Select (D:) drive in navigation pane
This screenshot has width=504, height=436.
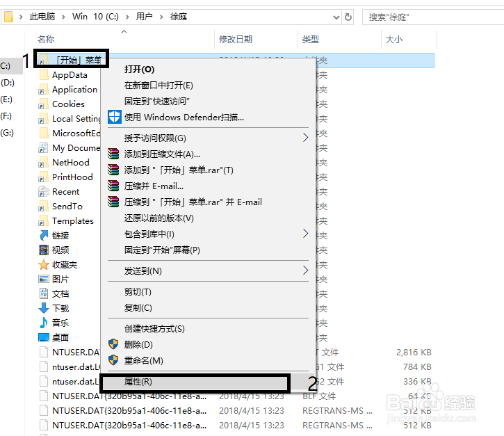coord(8,83)
